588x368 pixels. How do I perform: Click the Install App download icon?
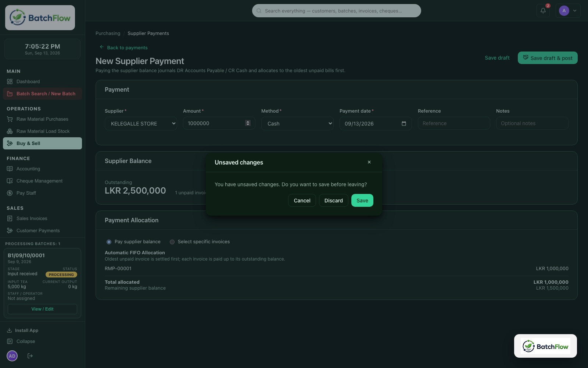click(x=10, y=330)
